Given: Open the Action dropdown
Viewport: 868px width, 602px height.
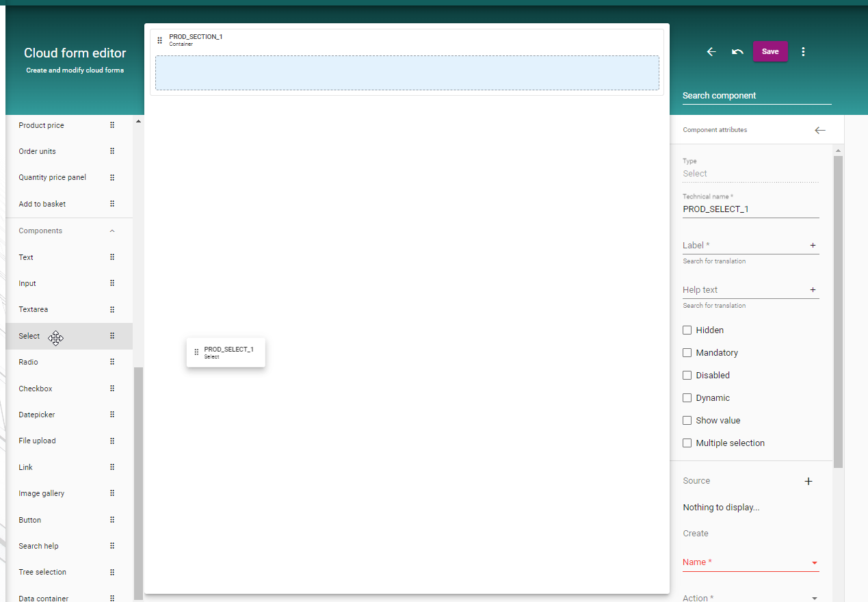Looking at the screenshot, I should click(x=750, y=597).
